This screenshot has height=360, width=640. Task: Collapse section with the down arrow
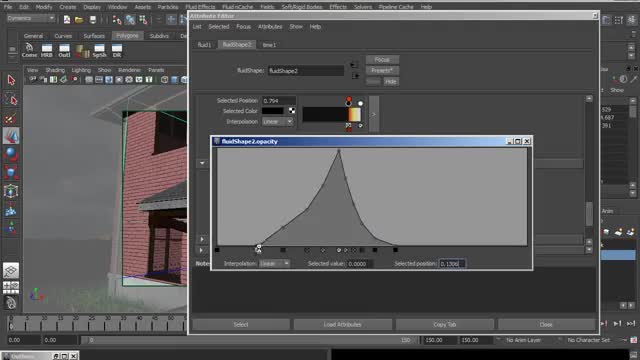202,163
